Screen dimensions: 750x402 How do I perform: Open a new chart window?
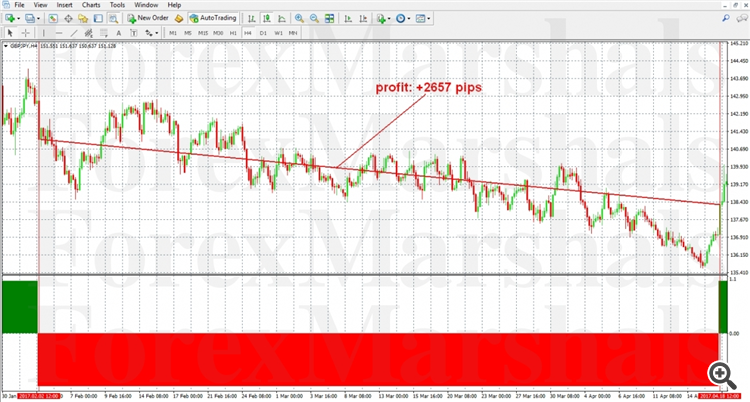tap(10, 19)
